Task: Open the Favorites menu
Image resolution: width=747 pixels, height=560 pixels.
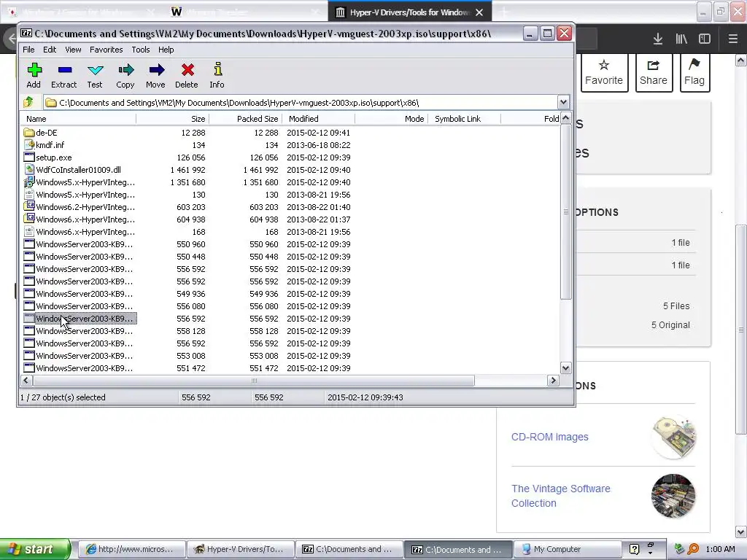Action: coord(107,50)
